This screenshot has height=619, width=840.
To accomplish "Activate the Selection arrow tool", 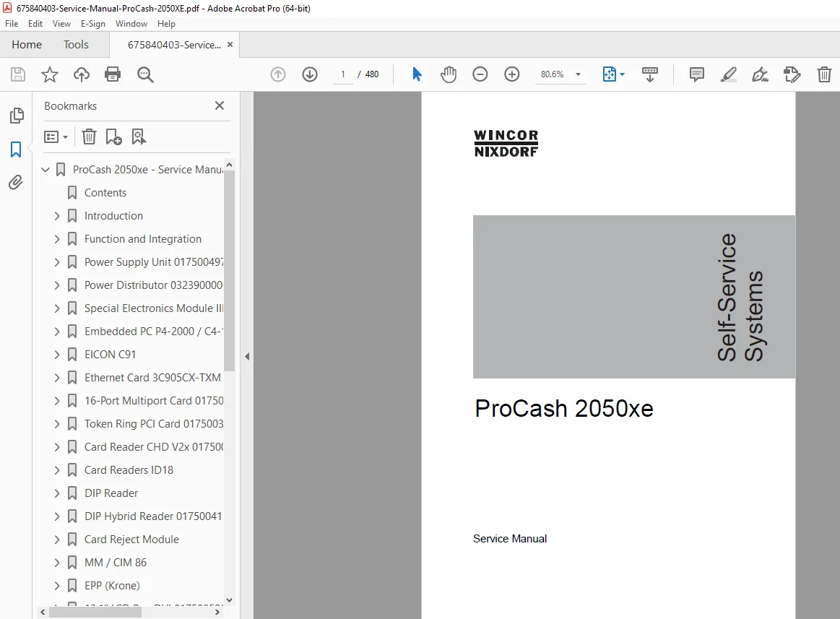I will click(x=417, y=74).
